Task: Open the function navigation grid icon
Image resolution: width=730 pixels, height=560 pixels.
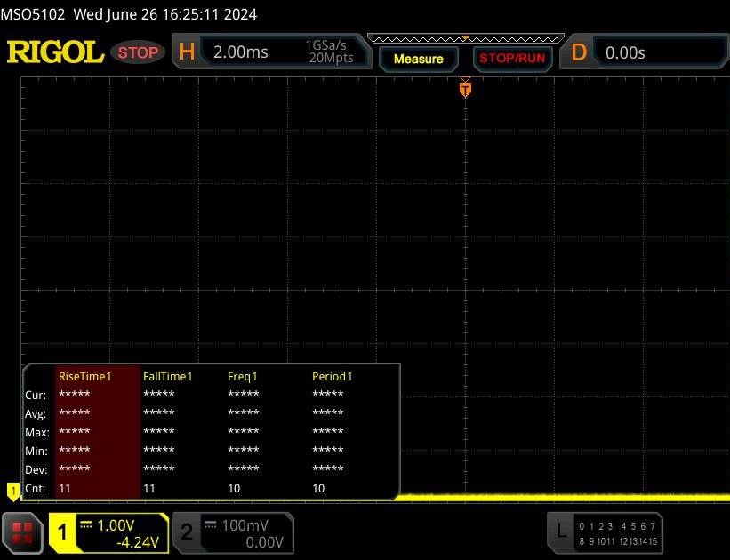Action: 23,532
